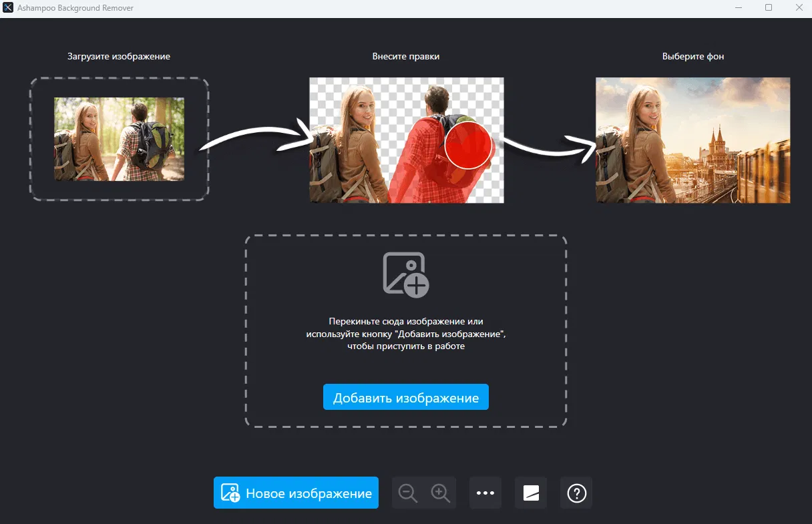
Task: Open help via the question mark icon
Action: [x=576, y=493]
